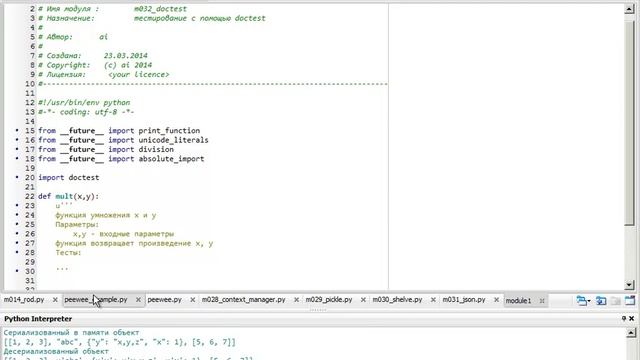Switch to the m014_rod.py tab
Image resolution: width=640 pixels, height=360 pixels.
[x=24, y=300]
